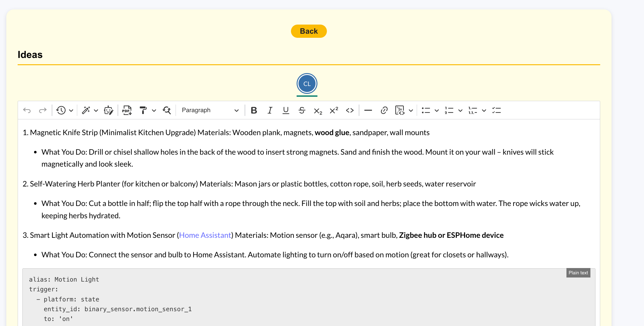Image resolution: width=644 pixels, height=326 pixels.
Task: Expand the magic wand dropdown arrow
Action: 96,111
